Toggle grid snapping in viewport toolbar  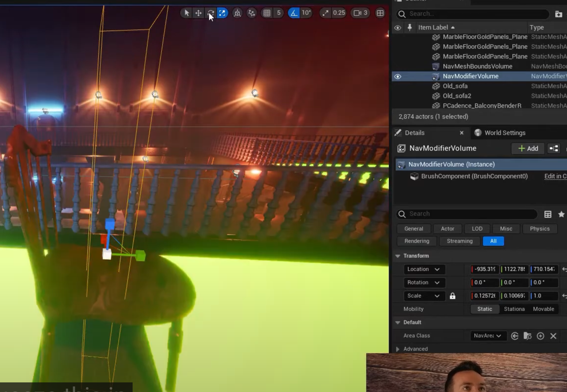[267, 13]
